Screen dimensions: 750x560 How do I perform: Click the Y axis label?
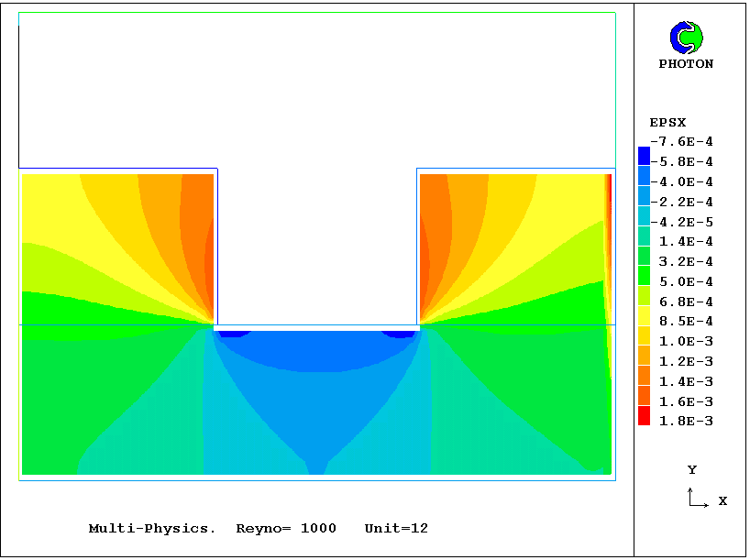692,470
